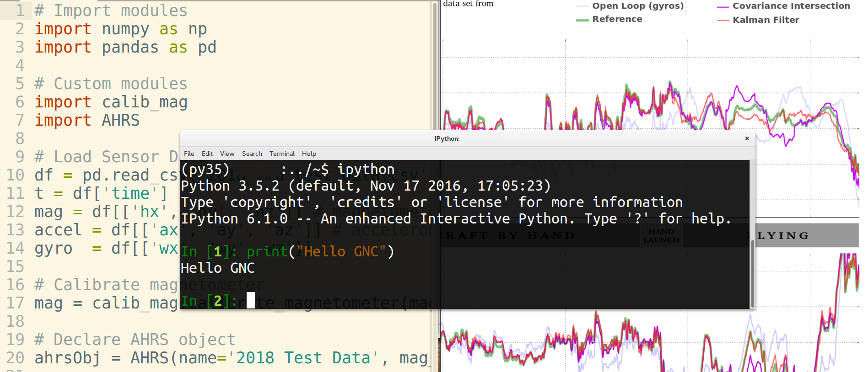
Task: Click the green Reference legend line swatch
Action: [582, 20]
